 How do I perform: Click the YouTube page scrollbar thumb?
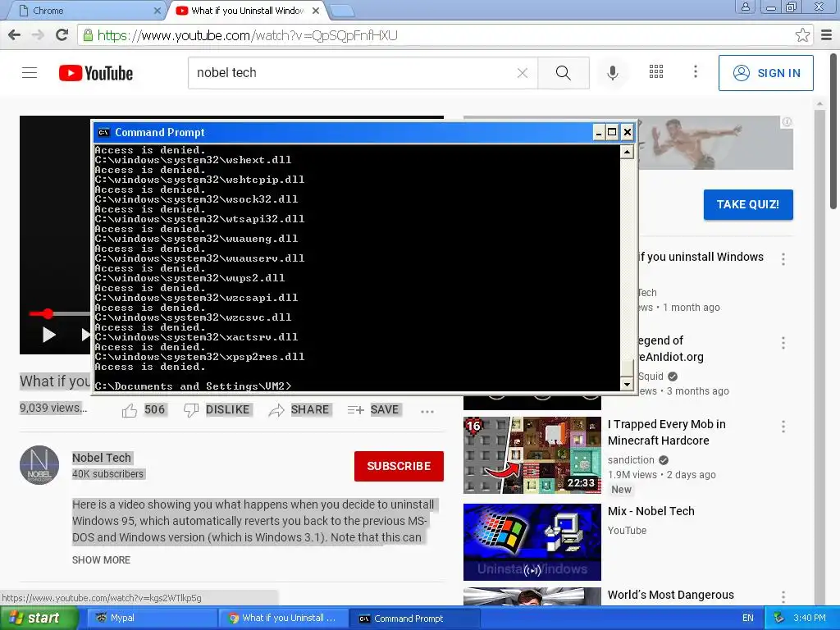click(833, 131)
